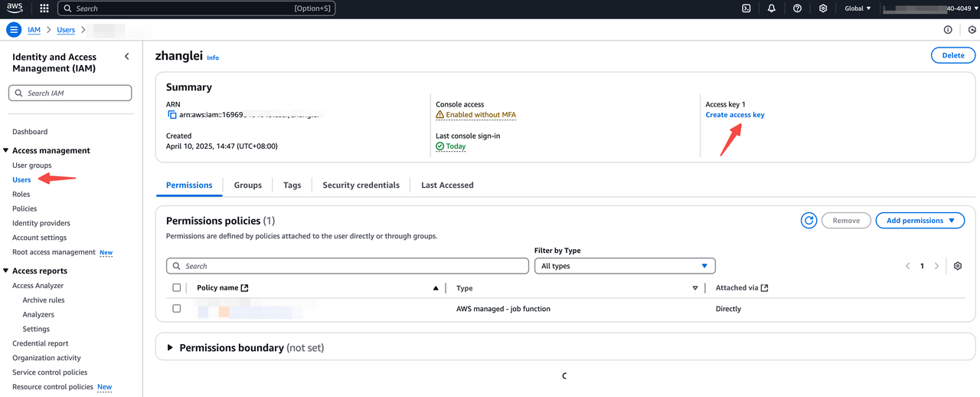
Task: Open the Global region dropdown
Action: 857,8
